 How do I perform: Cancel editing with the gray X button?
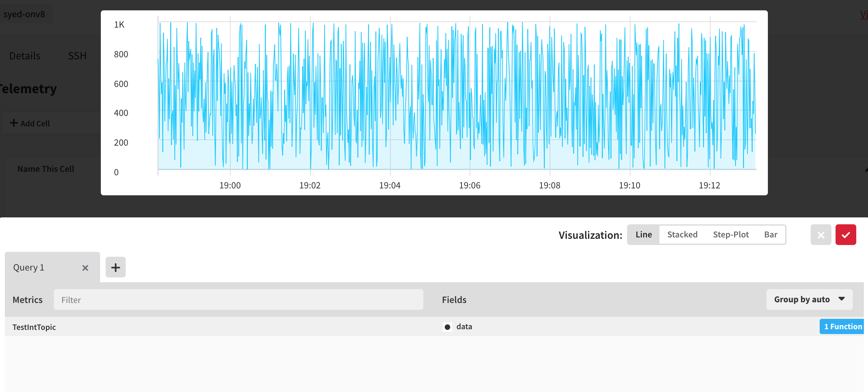coord(821,235)
